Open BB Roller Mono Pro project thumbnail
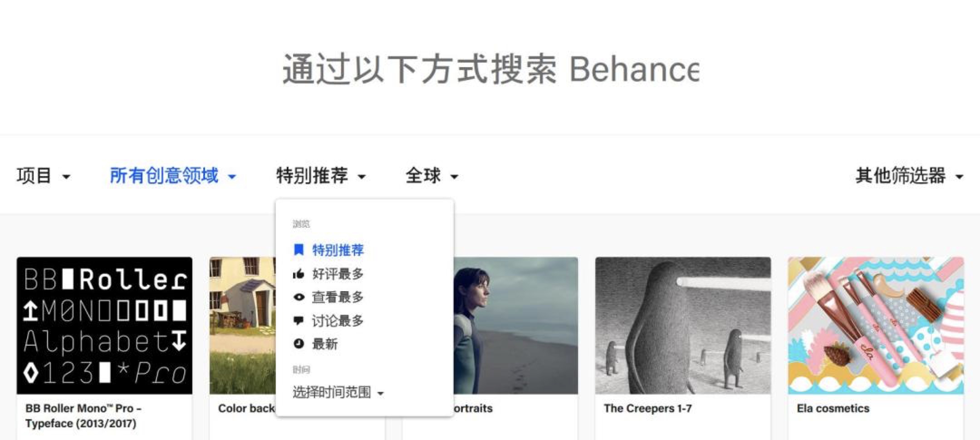Screen dimensions: 980x440 pos(104,326)
